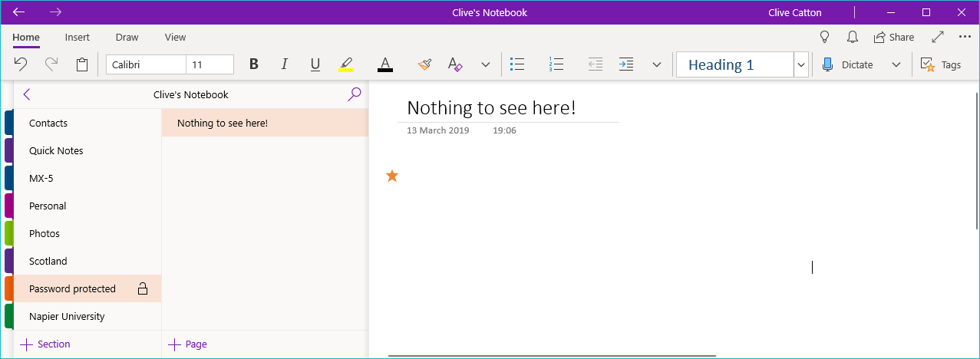Click the Tell Me lightbulb icon
Image resolution: width=980 pixels, height=359 pixels.
click(825, 37)
